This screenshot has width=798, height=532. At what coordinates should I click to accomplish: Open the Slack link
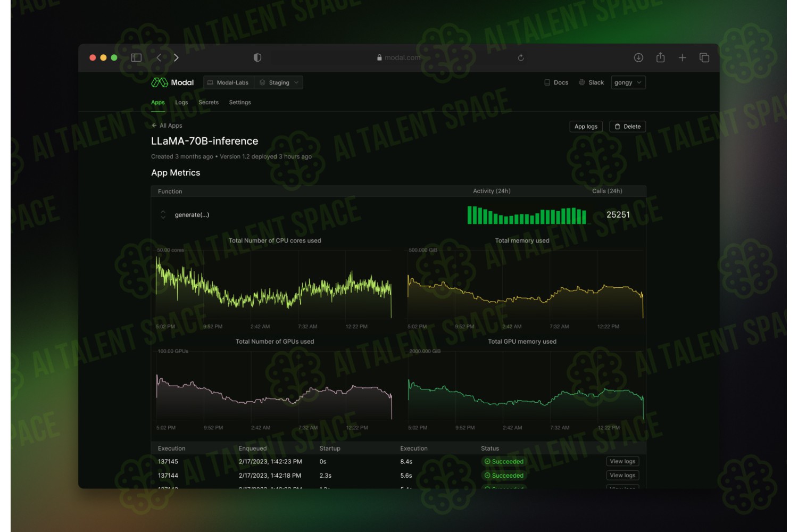tap(591, 82)
